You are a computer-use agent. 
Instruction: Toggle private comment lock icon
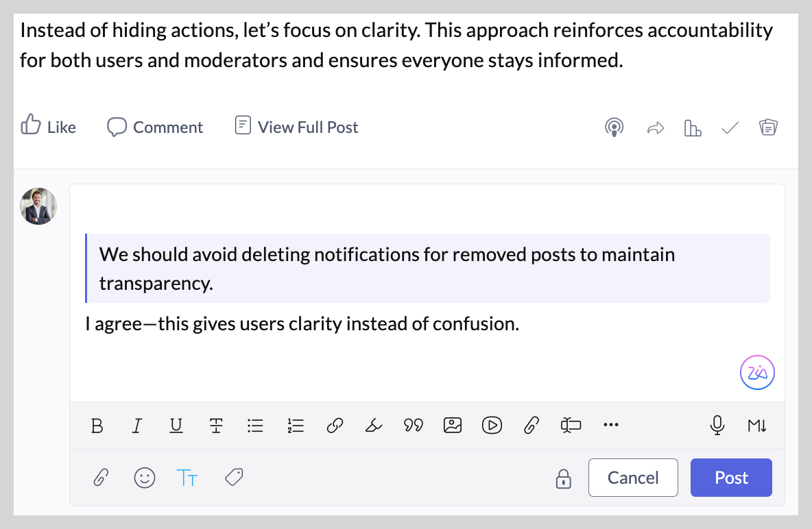564,479
